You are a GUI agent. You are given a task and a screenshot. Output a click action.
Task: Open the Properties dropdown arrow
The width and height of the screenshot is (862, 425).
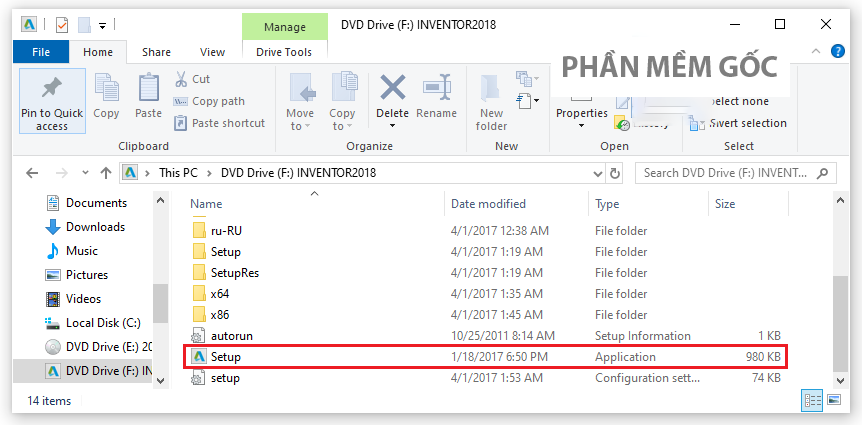pyautogui.click(x=581, y=126)
